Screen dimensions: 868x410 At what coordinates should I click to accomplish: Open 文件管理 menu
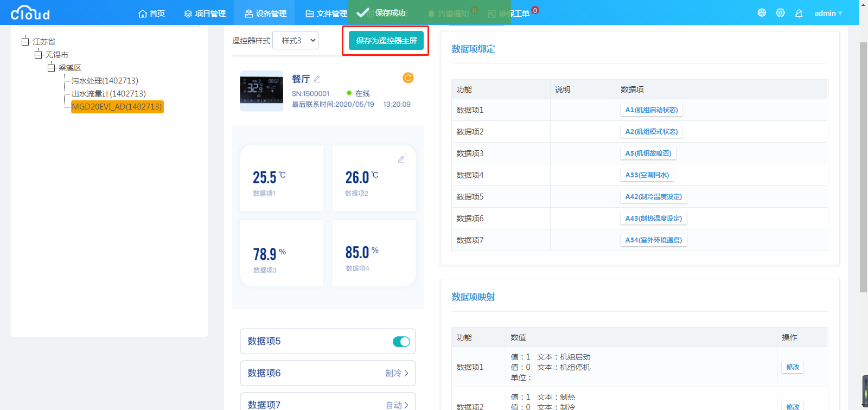tap(326, 13)
